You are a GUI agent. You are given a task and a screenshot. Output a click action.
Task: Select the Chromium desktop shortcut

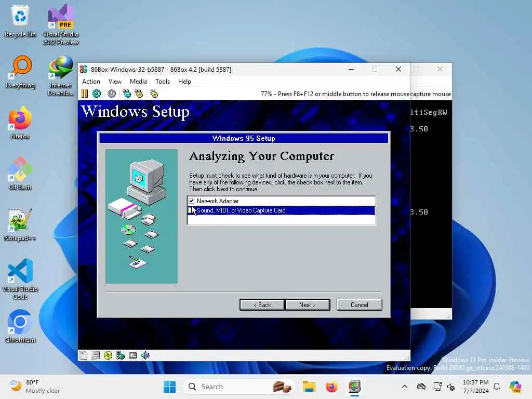click(20, 326)
